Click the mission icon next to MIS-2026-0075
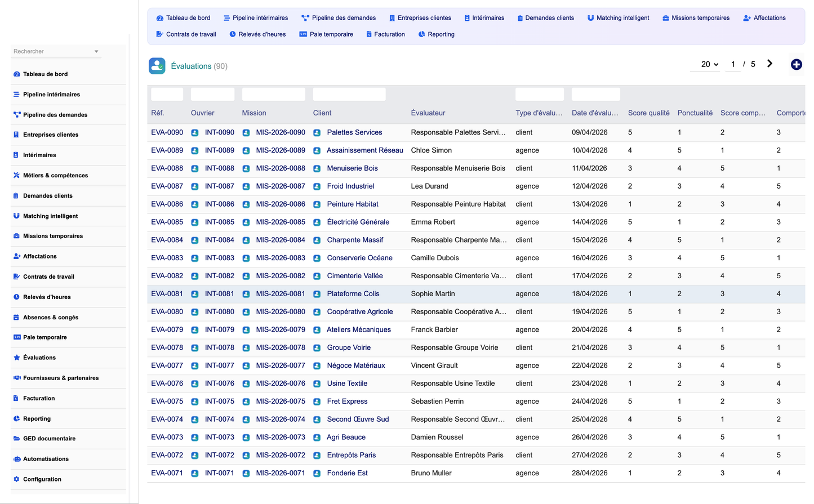Viewport: 814px width, 504px height. pyautogui.click(x=246, y=402)
